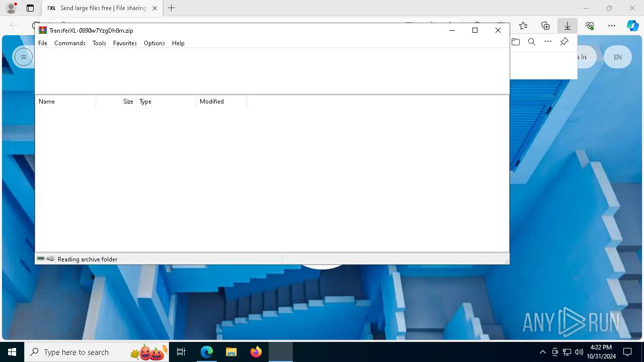This screenshot has width=644, height=362.
Task: Show hidden system tray icons
Action: [542, 352]
